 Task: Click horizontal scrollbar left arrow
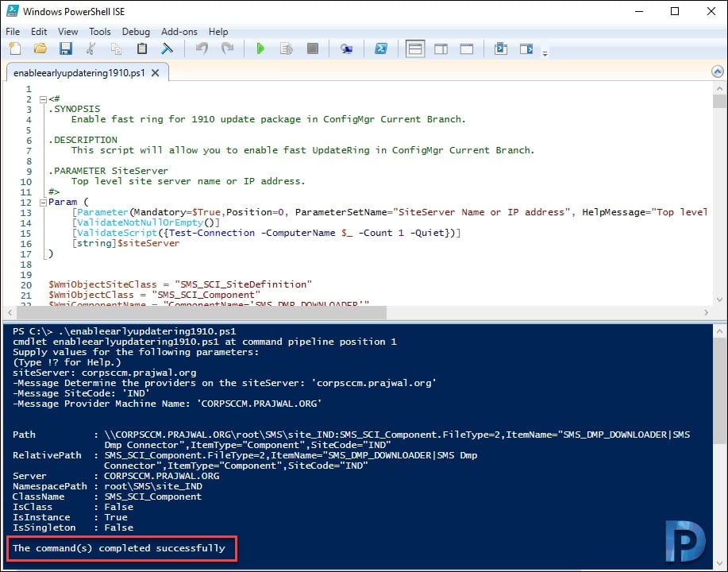coord(10,313)
